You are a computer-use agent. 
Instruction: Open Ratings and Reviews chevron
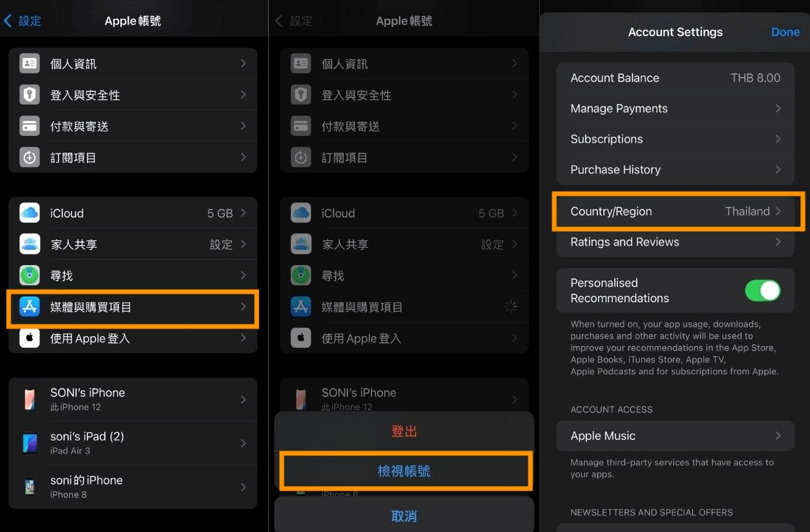coord(778,242)
